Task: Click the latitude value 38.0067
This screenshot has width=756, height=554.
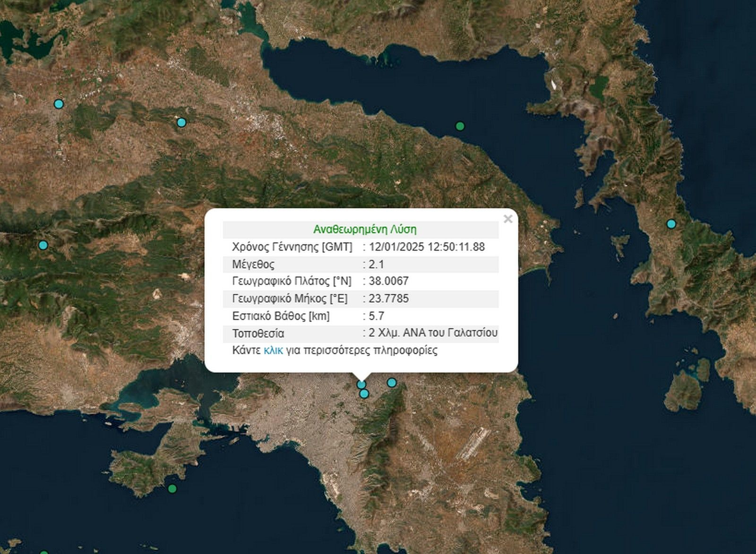Action: (x=388, y=281)
